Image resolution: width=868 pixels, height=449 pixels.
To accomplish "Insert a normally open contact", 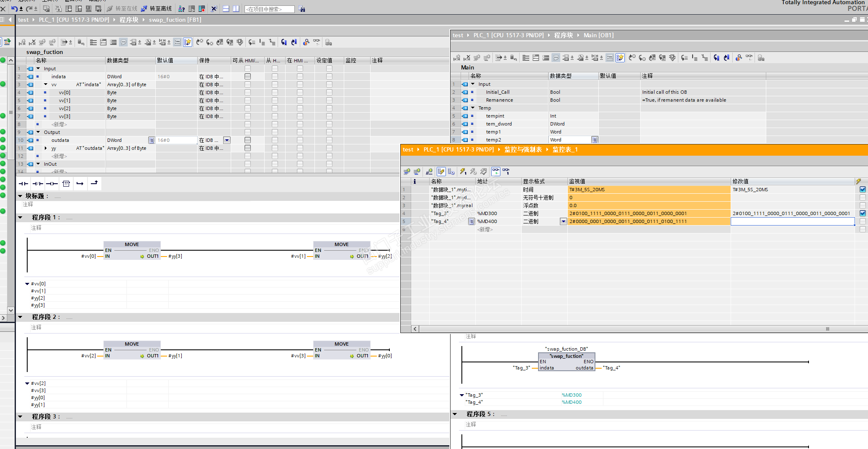I will pos(23,183).
